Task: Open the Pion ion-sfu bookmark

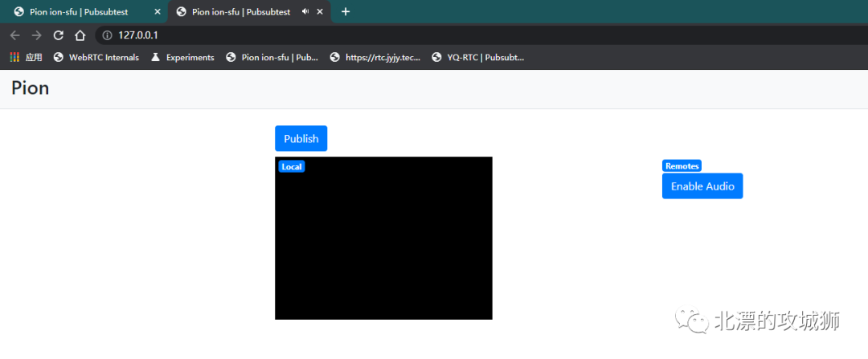Action: [272, 57]
